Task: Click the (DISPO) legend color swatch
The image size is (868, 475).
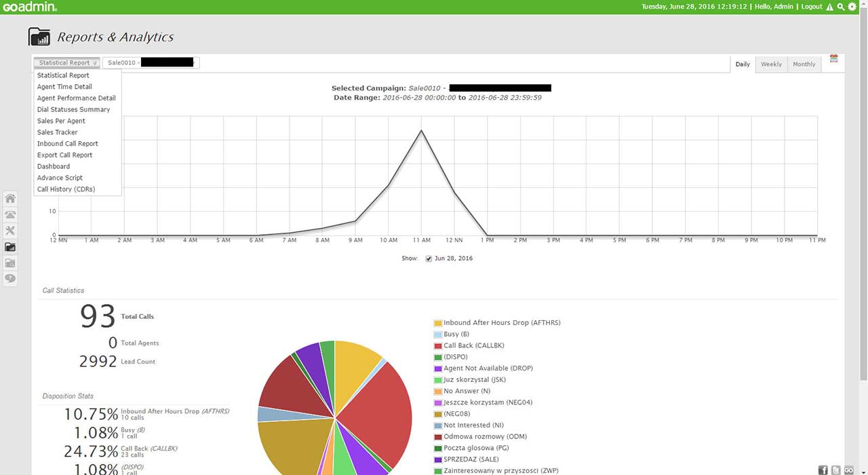Action: [x=438, y=357]
